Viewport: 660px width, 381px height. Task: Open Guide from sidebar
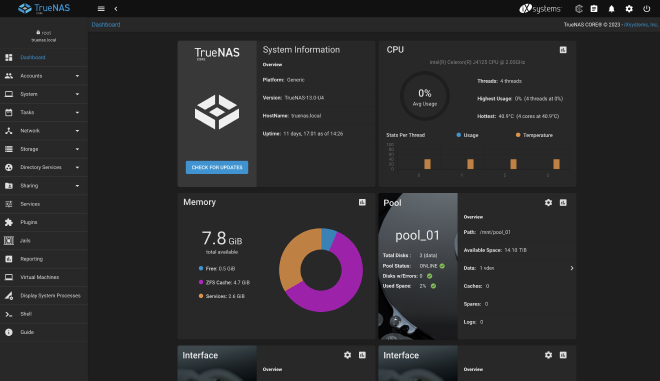44,332
